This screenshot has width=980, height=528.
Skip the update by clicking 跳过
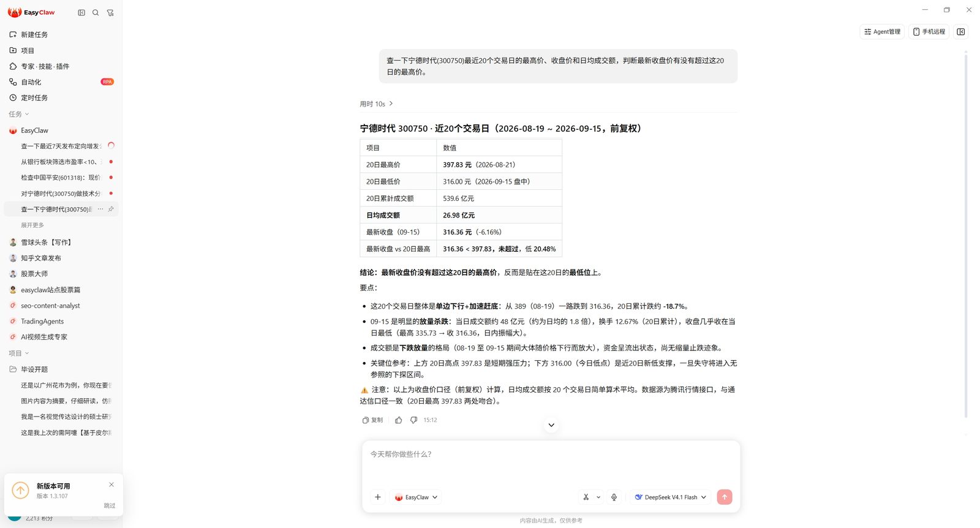click(110, 506)
